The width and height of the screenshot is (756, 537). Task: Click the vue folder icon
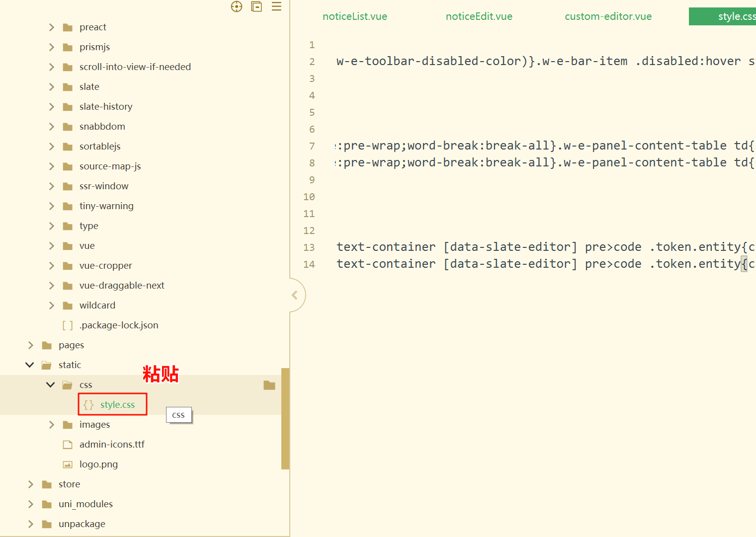click(68, 246)
